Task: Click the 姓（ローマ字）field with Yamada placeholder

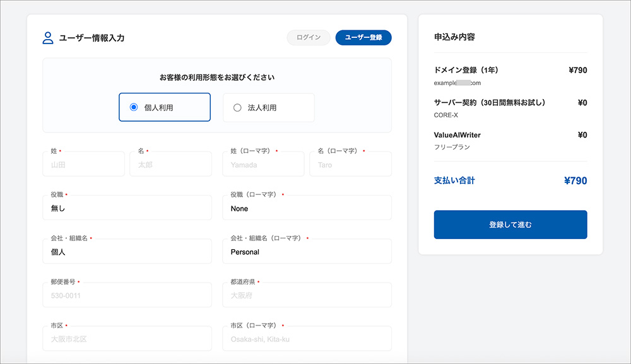Action: tap(263, 164)
